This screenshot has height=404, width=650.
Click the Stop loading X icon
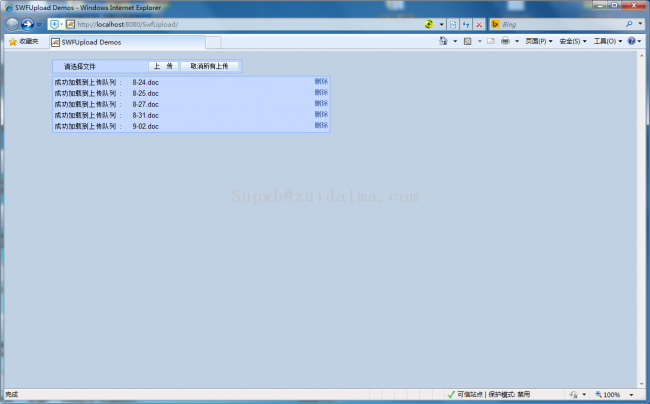[x=479, y=23]
